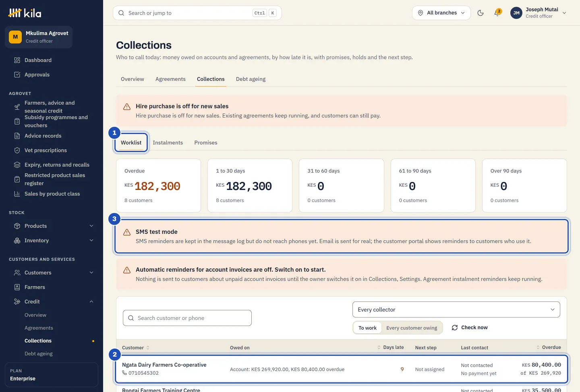Open Joseph Mutai account menu chevron
This screenshot has height=392, width=580.
coord(564,13)
